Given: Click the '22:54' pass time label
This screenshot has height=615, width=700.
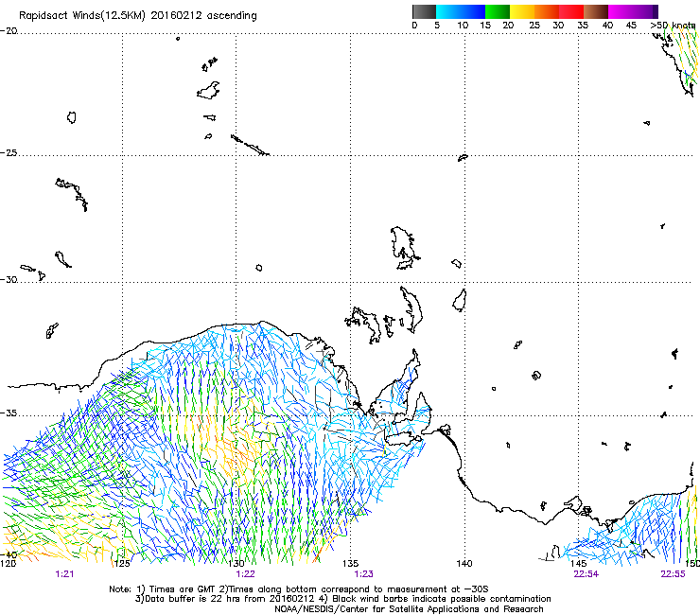Looking at the screenshot, I should (586, 574).
